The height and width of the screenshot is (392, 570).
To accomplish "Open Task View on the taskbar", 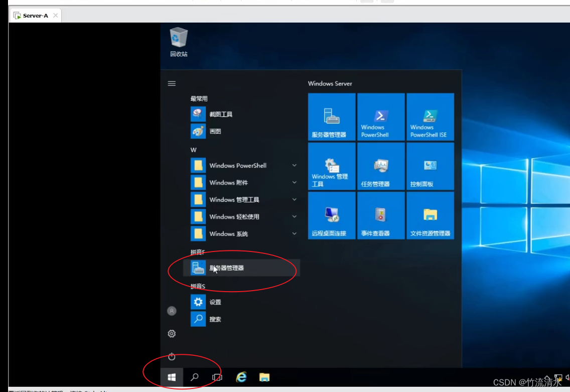I will click(217, 377).
